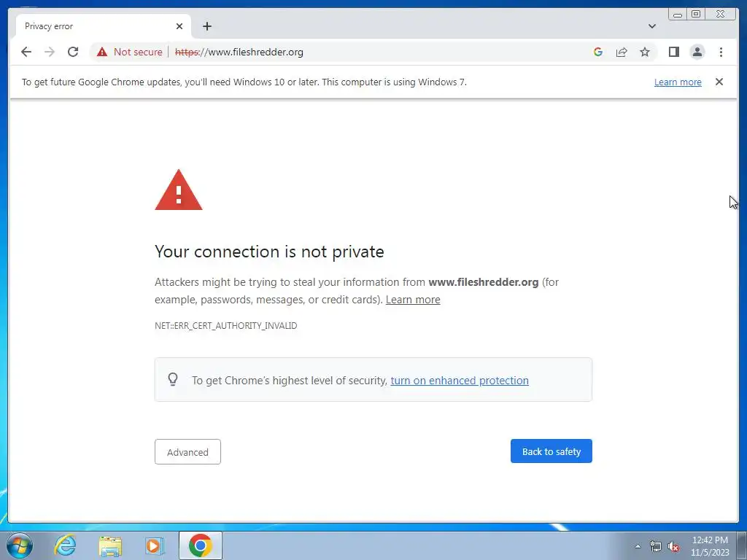Minimize the Chrome window
Screen dimensions: 747x560
(x=678, y=15)
